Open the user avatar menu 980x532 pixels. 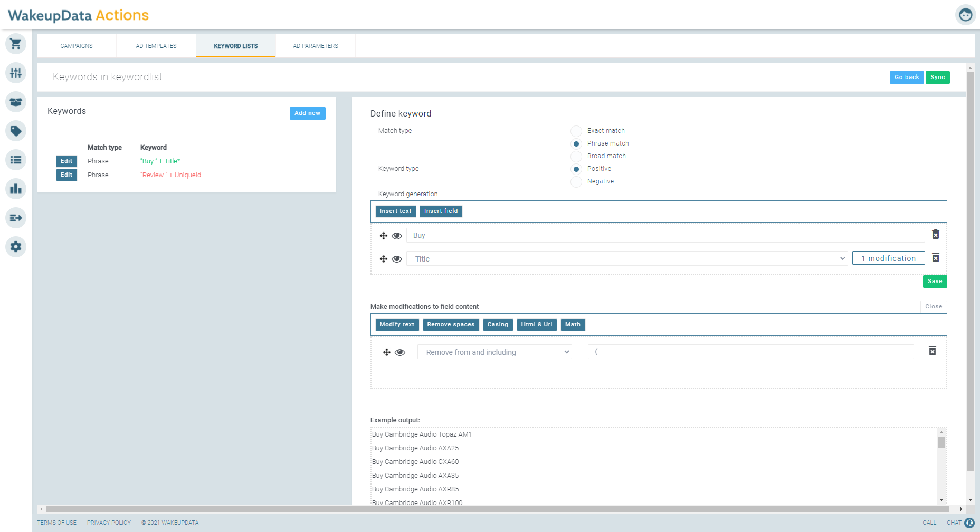(x=965, y=15)
